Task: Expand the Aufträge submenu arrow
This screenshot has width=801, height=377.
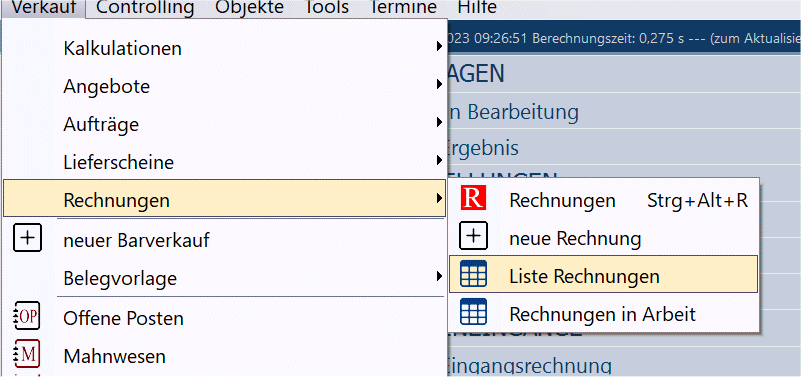Action: click(x=439, y=122)
